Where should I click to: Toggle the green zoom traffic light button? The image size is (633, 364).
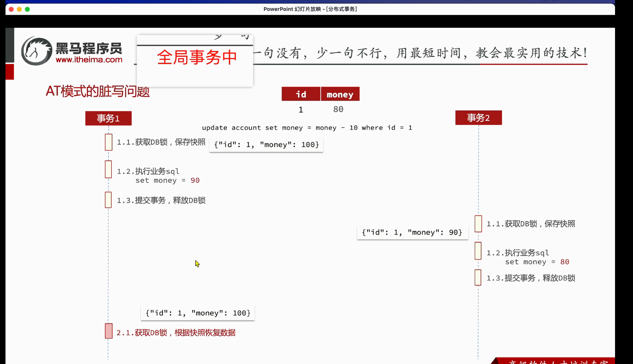coord(27,9)
